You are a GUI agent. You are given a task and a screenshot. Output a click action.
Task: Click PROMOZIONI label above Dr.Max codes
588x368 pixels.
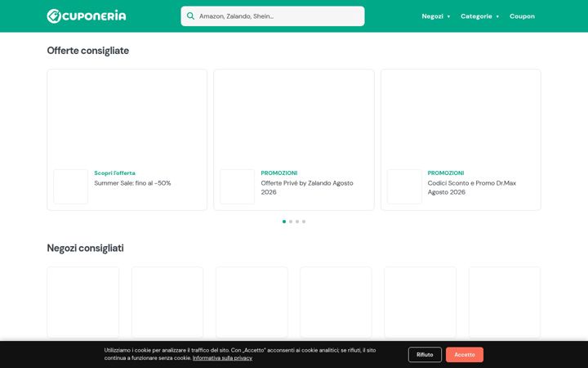tap(446, 173)
